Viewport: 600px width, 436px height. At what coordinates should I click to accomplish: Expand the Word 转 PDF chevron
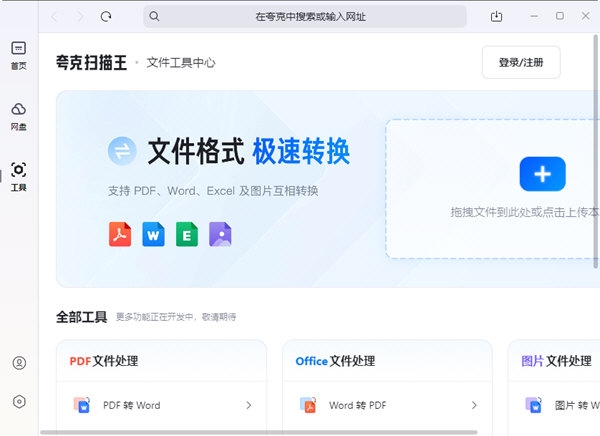[474, 405]
